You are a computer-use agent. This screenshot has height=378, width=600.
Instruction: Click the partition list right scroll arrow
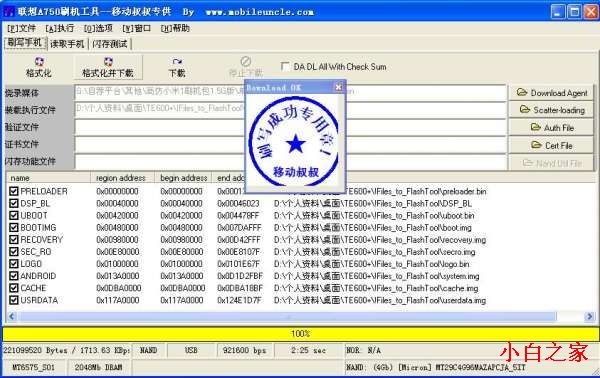(x=589, y=316)
